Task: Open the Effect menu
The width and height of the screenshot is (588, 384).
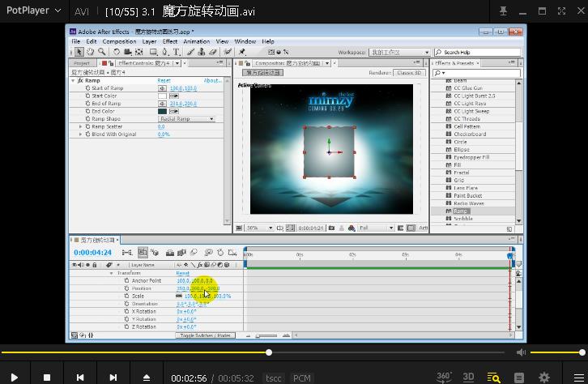Action: 170,41
